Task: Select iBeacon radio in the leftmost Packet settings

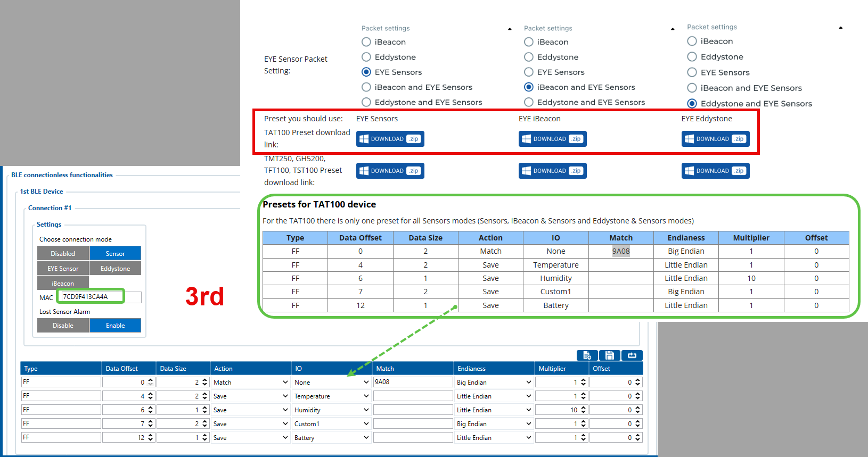Action: coord(366,42)
